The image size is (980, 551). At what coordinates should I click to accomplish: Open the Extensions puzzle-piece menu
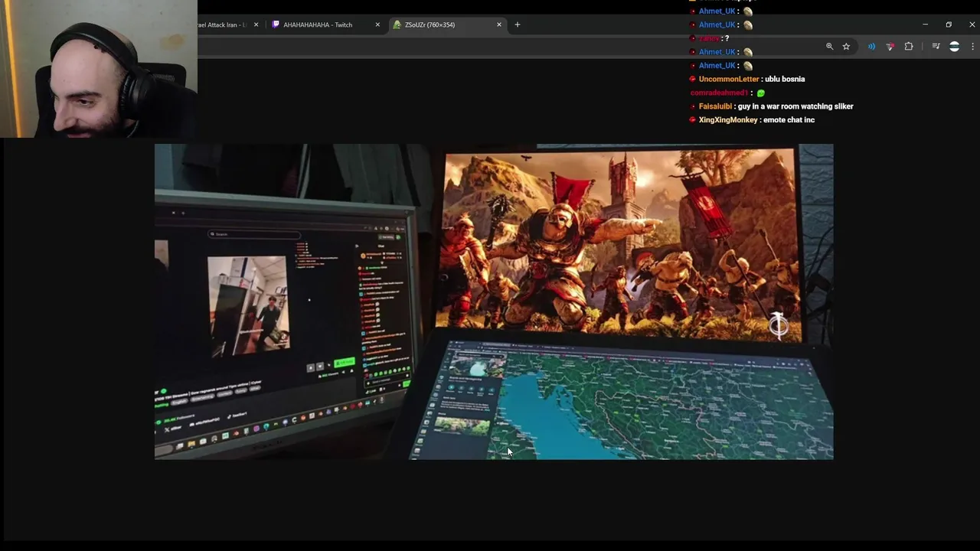pos(909,47)
